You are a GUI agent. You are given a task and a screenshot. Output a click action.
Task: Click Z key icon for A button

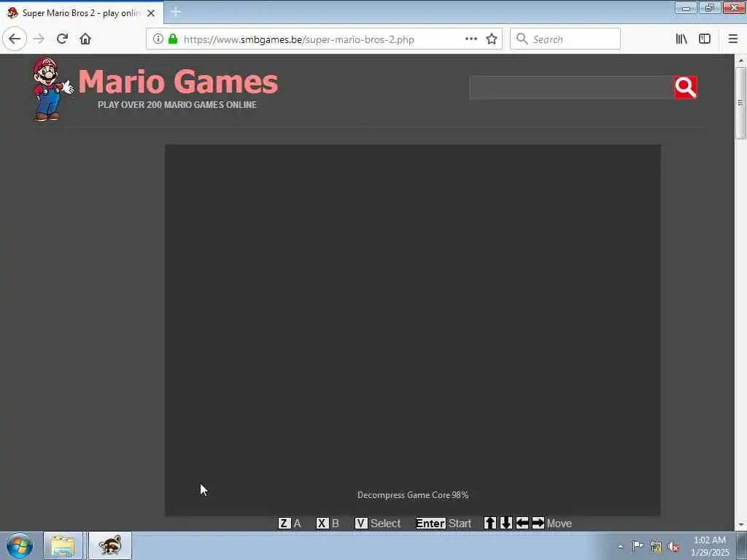coord(284,524)
